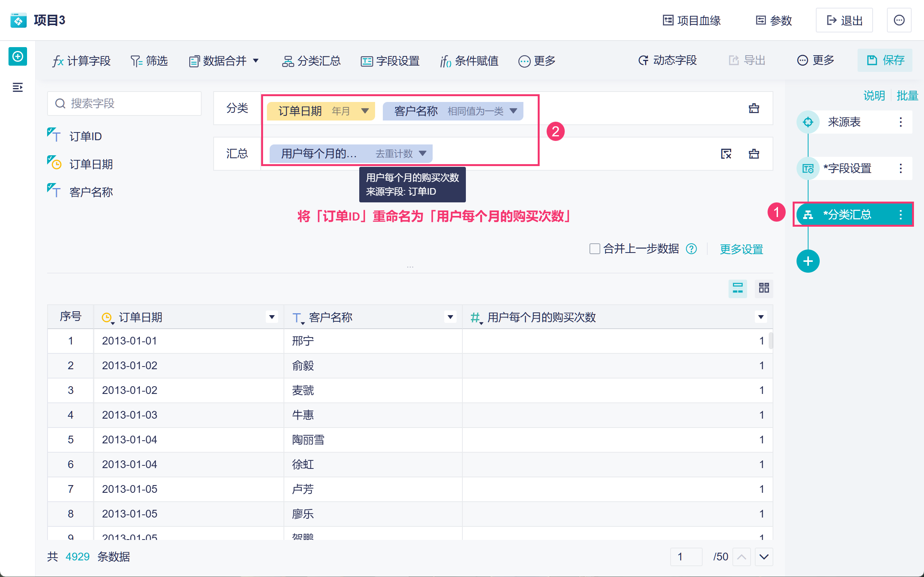The width and height of the screenshot is (924, 577).
Task: Switch to grid card view icon
Action: pos(764,288)
